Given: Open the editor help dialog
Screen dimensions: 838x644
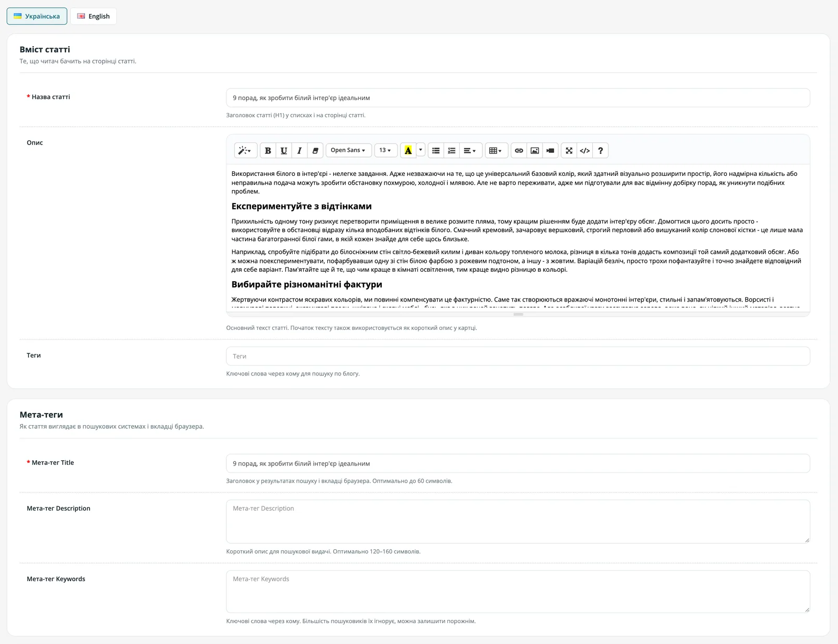Looking at the screenshot, I should [x=601, y=151].
